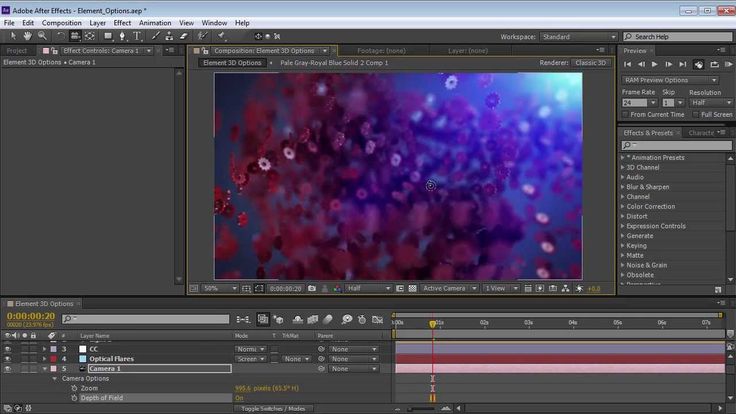
Task: Click the Element 3D Options breadcrumb tab
Action: point(232,62)
